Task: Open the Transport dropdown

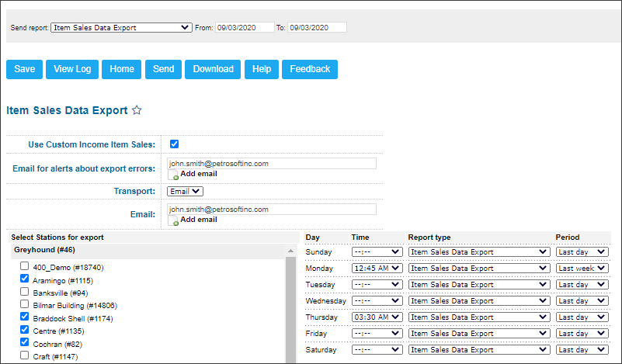Action: pyautogui.click(x=186, y=191)
